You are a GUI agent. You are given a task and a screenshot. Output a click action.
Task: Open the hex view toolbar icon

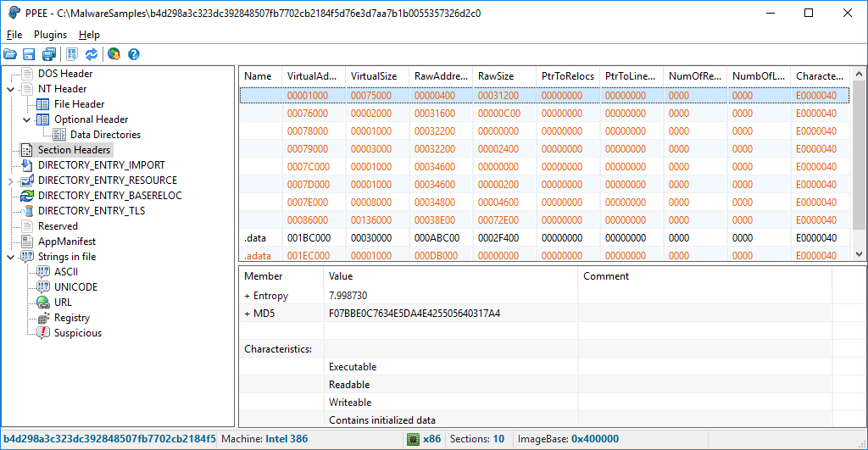pos(71,54)
